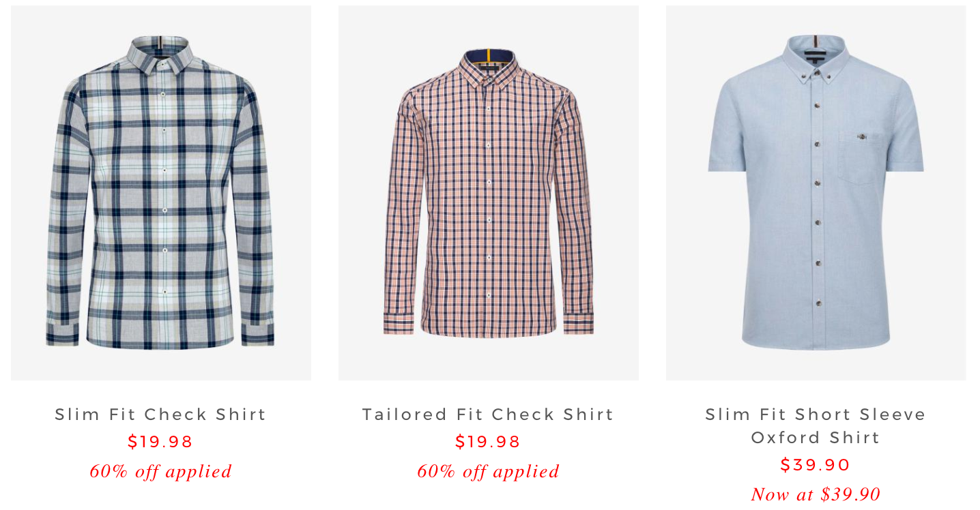Click the Tailored Fit Check Shirt title
Image resolution: width=980 pixels, height=510 pixels.
[489, 415]
